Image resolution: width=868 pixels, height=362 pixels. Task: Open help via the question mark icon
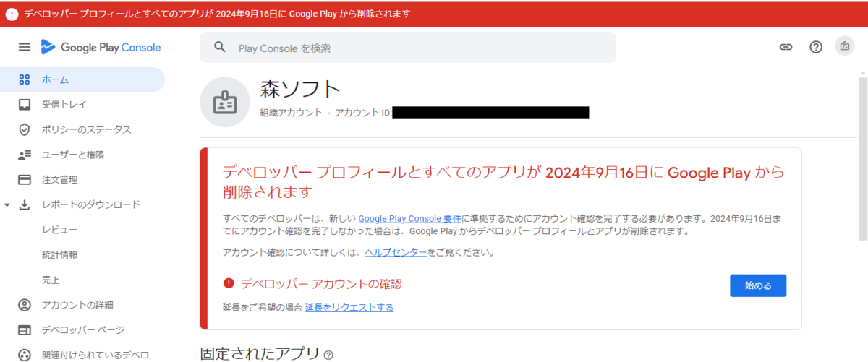pos(816,47)
